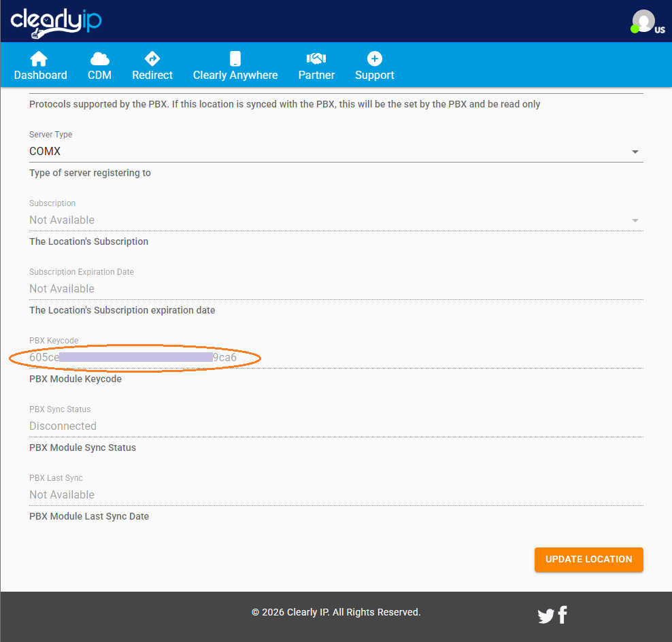672x642 pixels.
Task: Click the Partner handshake icon
Action: coord(316,58)
